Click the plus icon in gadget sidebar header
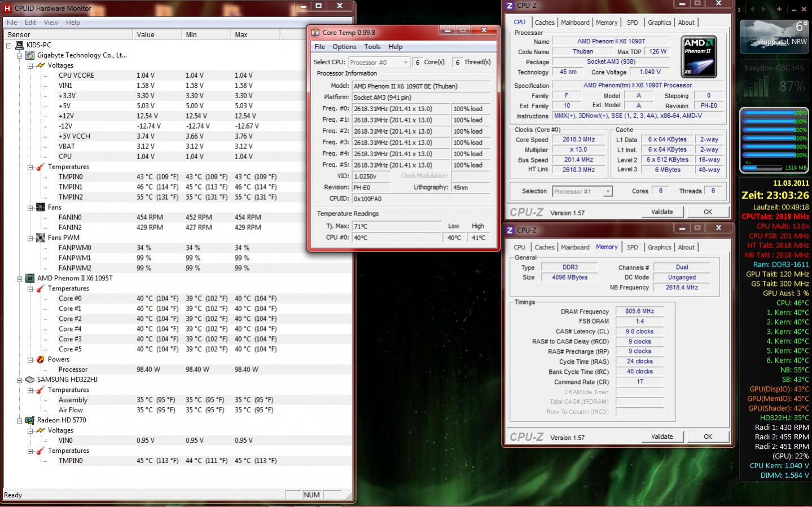The height and width of the screenshot is (507, 812). coord(779,9)
